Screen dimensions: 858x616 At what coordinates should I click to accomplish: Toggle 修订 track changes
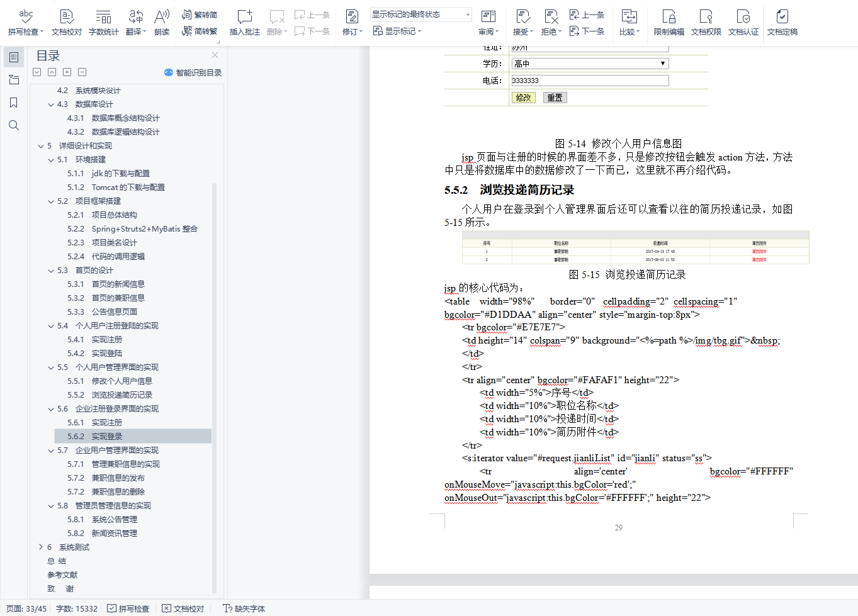pyautogui.click(x=352, y=22)
